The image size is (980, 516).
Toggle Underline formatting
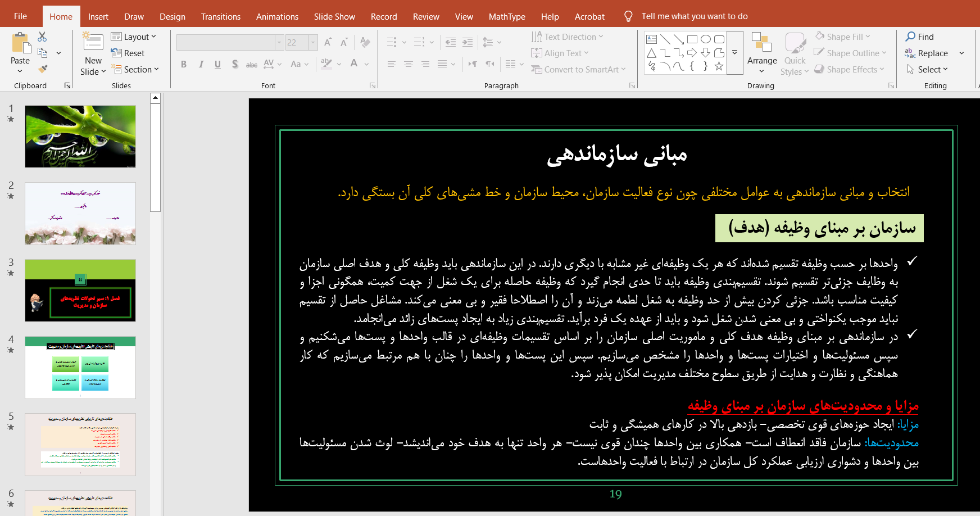point(217,64)
